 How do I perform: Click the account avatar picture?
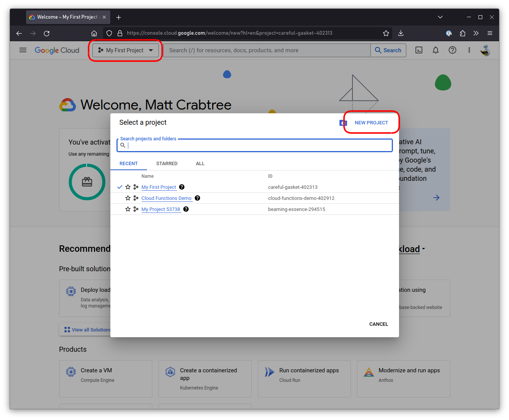pyautogui.click(x=486, y=50)
